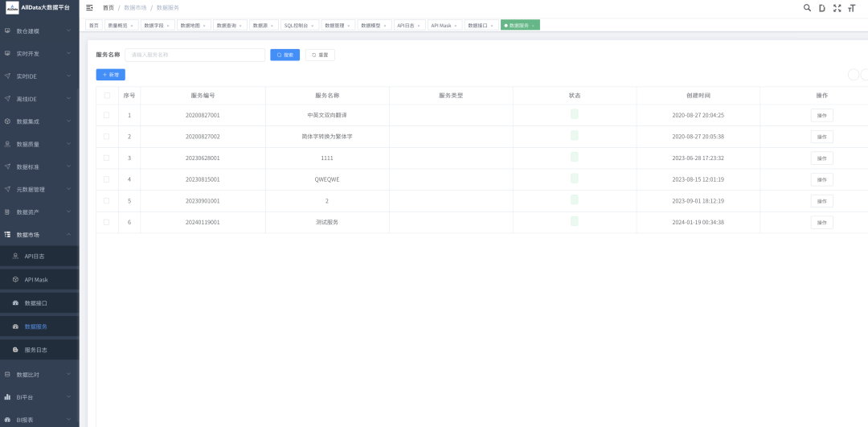868x427 pixels.
Task: Click the font size icon in header
Action: click(852, 7)
